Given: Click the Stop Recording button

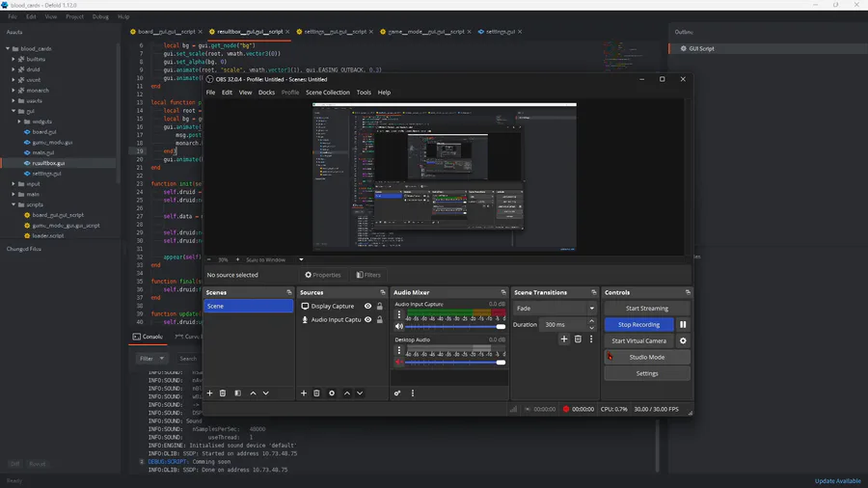Looking at the screenshot, I should tap(638, 325).
